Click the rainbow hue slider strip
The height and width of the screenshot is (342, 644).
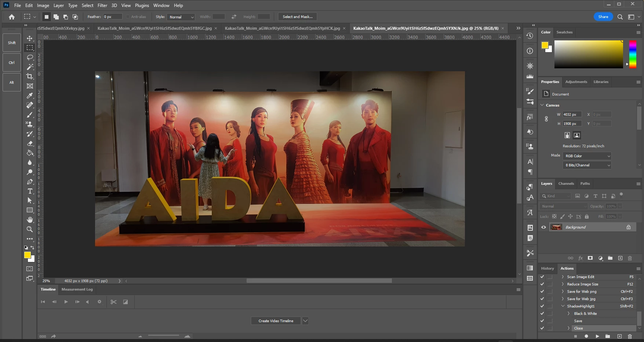tap(633, 54)
